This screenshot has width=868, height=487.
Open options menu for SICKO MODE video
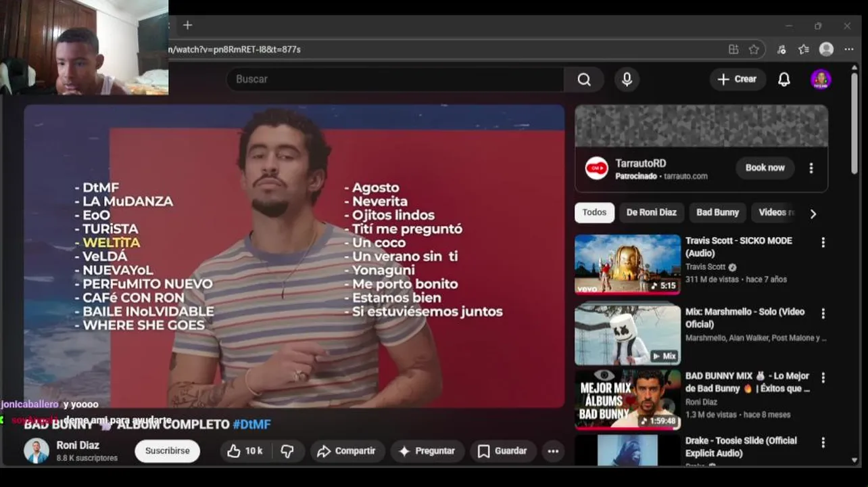823,242
